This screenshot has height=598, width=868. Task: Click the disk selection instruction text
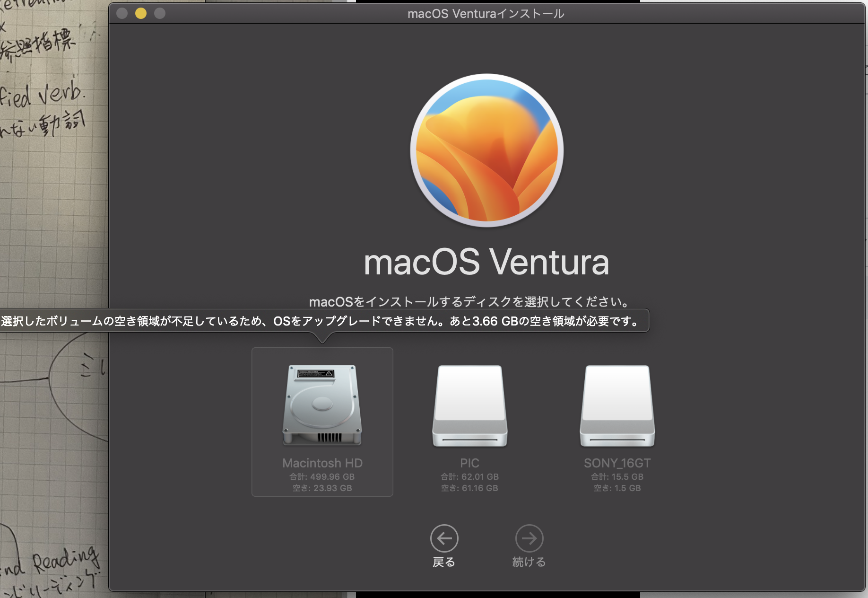(x=469, y=301)
